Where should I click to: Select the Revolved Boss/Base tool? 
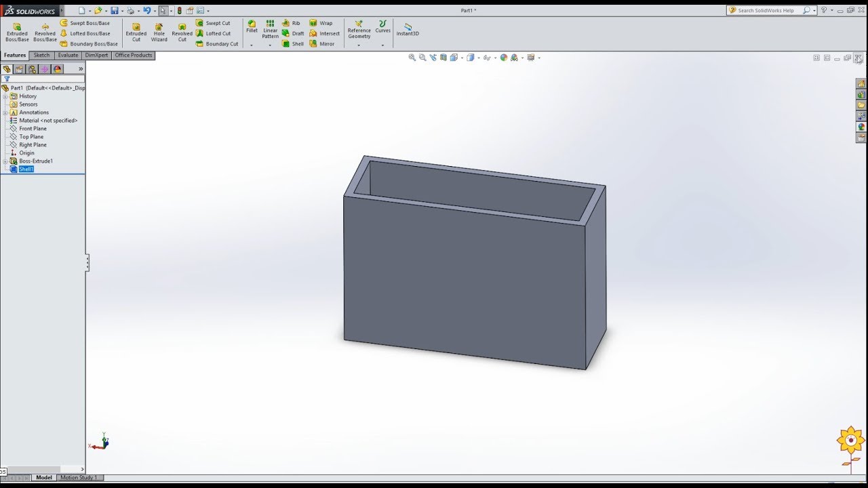tap(45, 32)
